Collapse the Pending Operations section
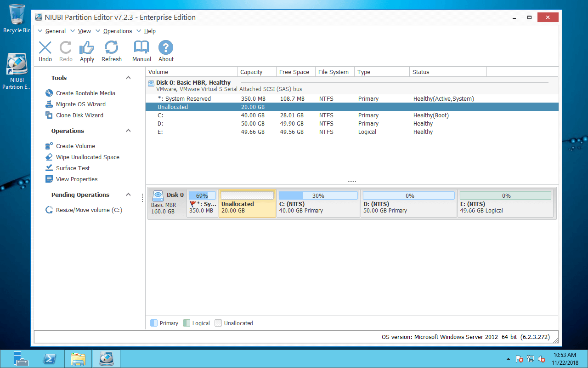Viewport: 588px width, 368px height. (129, 195)
